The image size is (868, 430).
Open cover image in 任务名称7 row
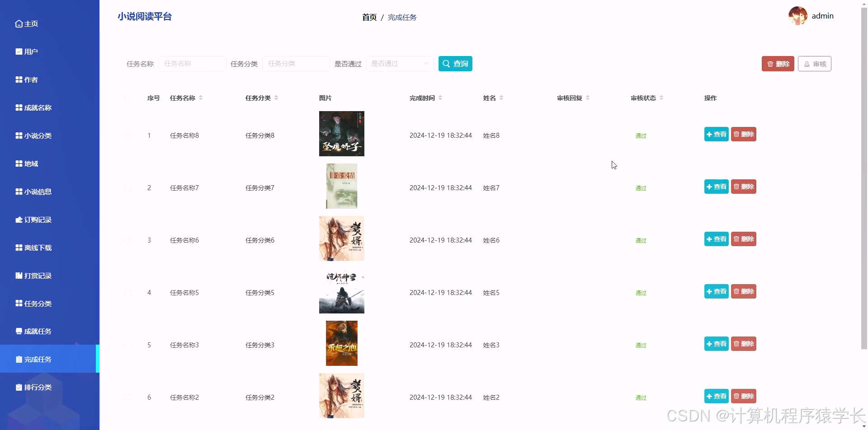(342, 186)
